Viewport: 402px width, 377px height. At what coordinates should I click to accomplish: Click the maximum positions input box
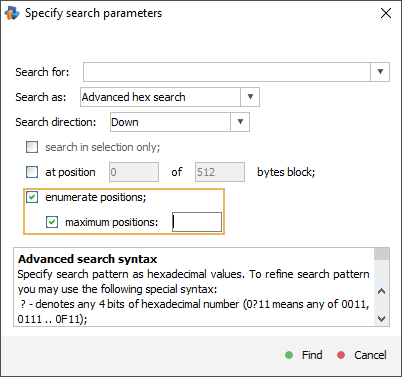pos(197,222)
